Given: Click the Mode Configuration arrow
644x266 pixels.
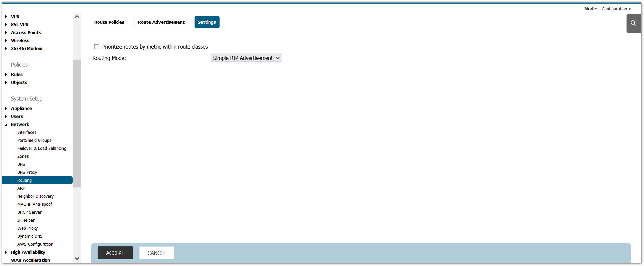Looking at the screenshot, I should pos(630,9).
